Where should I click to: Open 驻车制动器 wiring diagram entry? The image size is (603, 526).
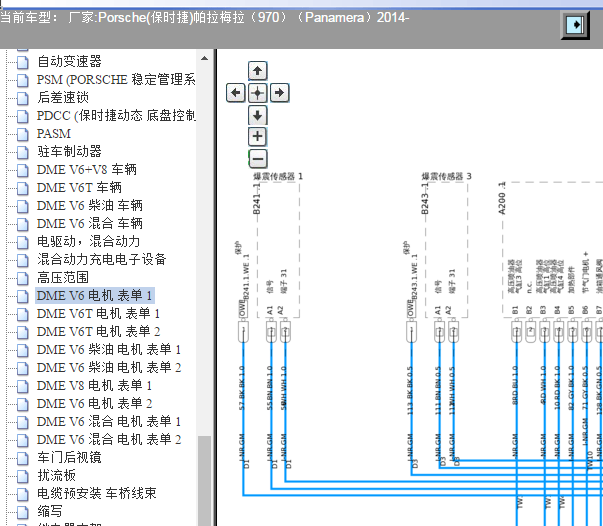click(69, 151)
